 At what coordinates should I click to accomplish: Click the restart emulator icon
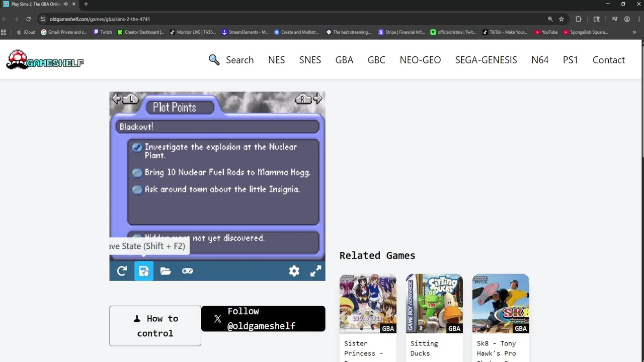click(122, 271)
